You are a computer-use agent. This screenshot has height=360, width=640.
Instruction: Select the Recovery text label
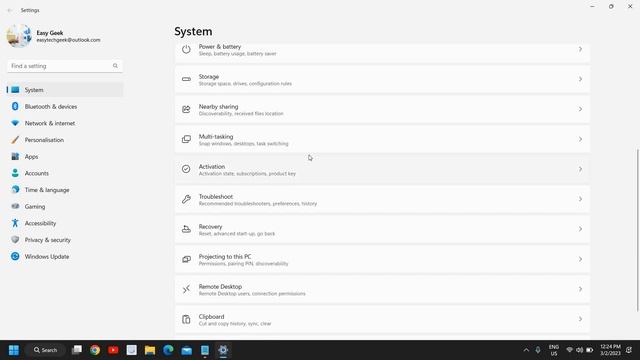point(210,227)
